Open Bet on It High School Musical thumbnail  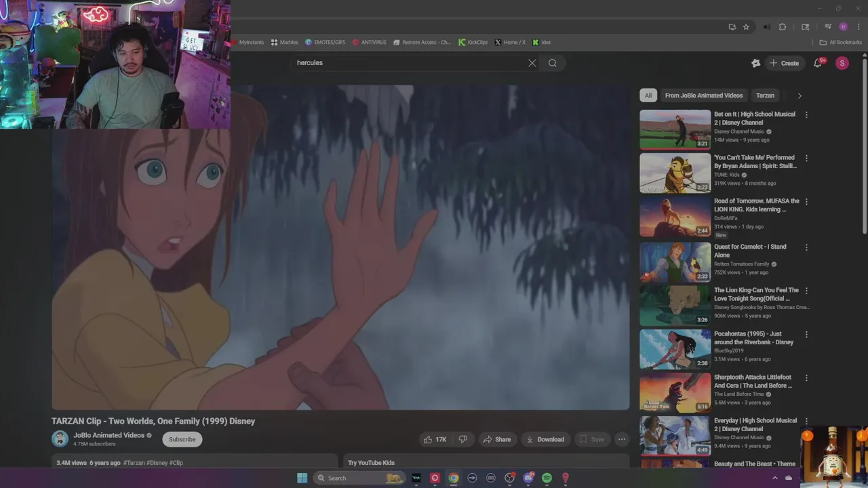675,129
